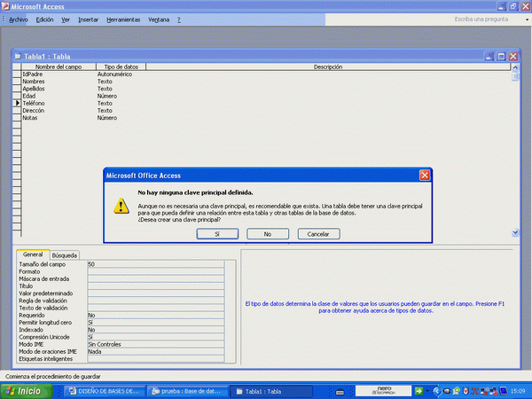Click the Descripción column header
The height and width of the screenshot is (399, 532).
click(x=328, y=66)
